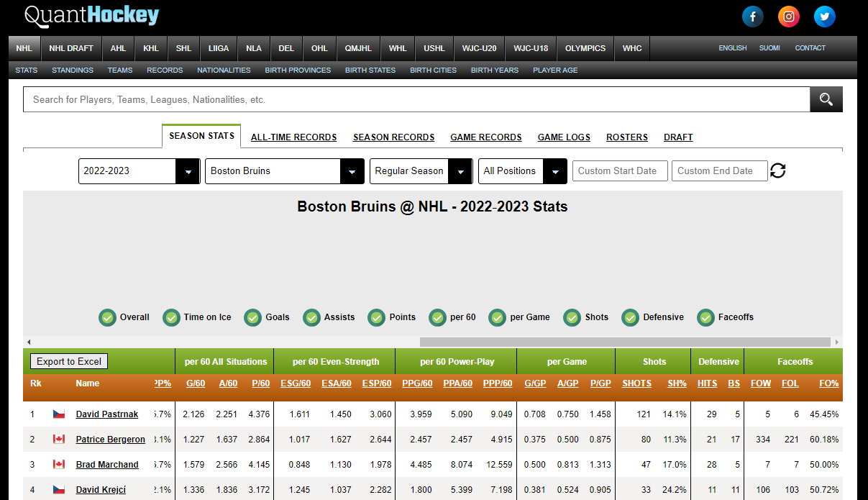Toggle the Assists stats checkbox

pos(311,317)
